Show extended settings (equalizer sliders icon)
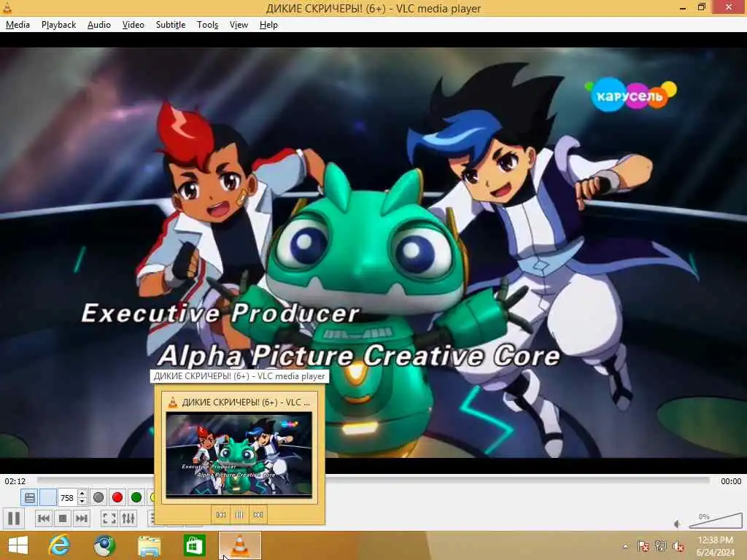This screenshot has width=747, height=560. click(128, 518)
